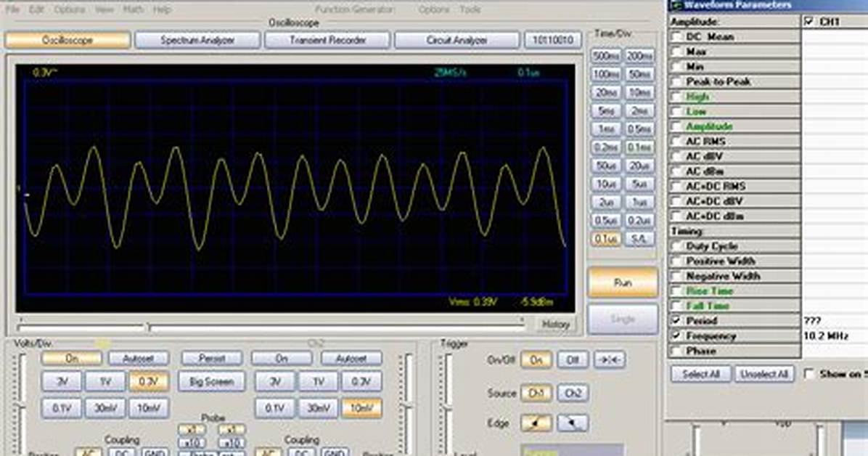Click Ch1 Autoset button
Image resolution: width=868 pixels, height=456 pixels.
pos(138,359)
